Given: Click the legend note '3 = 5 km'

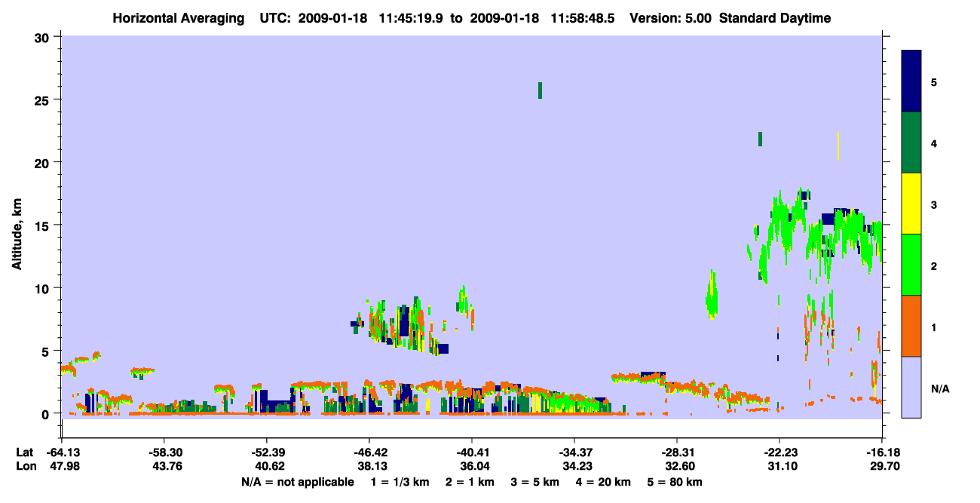Looking at the screenshot, I should point(534,482).
